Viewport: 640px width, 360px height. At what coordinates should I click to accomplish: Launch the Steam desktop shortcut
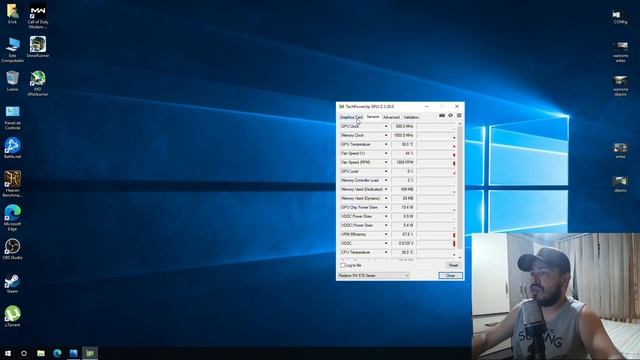click(x=13, y=283)
